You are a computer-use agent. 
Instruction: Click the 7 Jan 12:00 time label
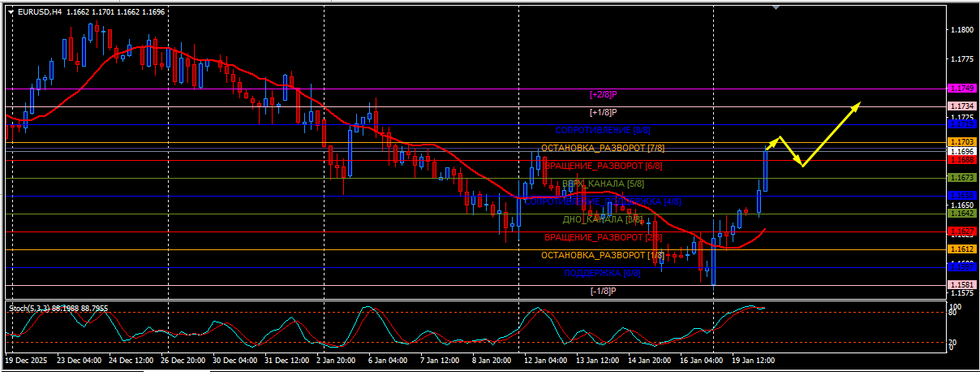(441, 359)
